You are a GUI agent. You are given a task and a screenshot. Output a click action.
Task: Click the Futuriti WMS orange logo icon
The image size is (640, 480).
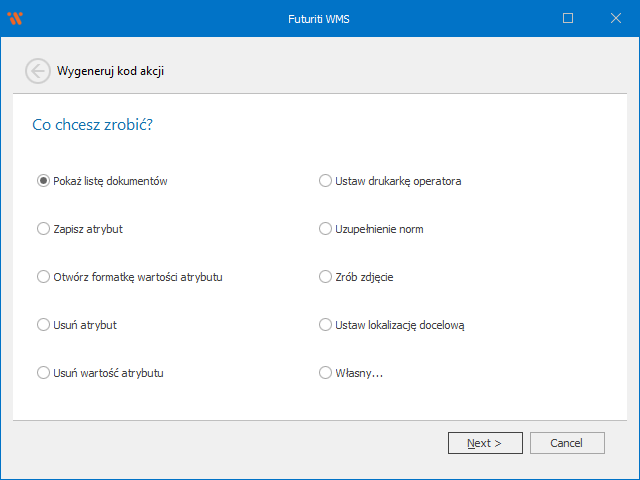click(x=15, y=18)
